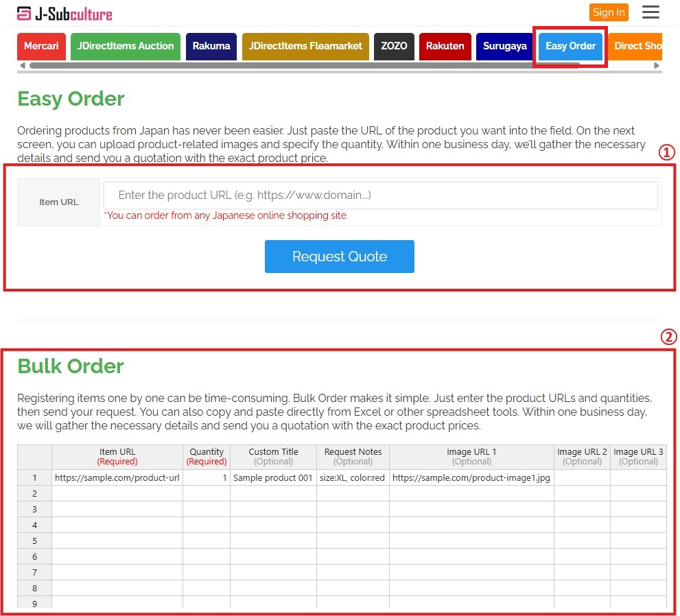Click the Image URL 1 cell in row 1
This screenshot has width=680, height=616.
pyautogui.click(x=471, y=477)
